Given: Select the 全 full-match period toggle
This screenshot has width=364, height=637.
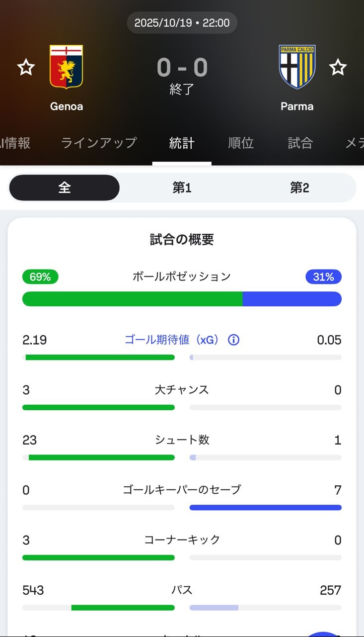Looking at the screenshot, I should pos(65,187).
